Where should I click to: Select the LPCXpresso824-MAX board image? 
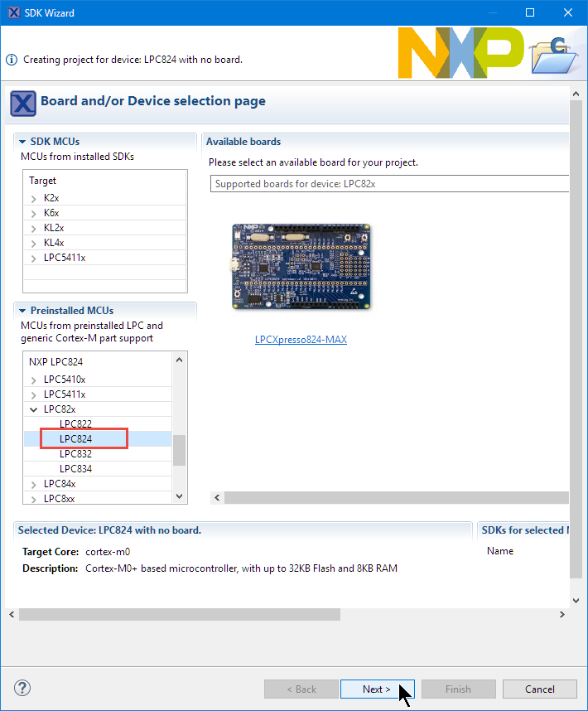301,265
